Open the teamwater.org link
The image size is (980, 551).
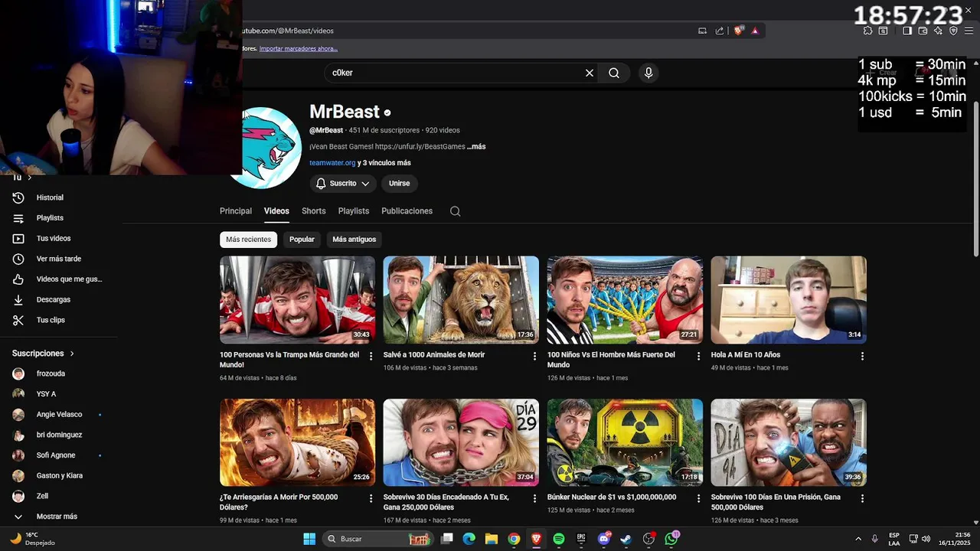point(332,163)
